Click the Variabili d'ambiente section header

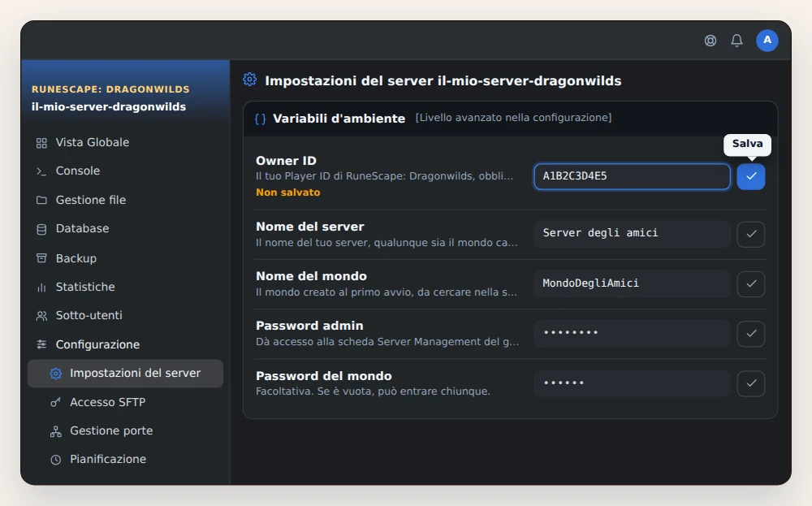510,119
